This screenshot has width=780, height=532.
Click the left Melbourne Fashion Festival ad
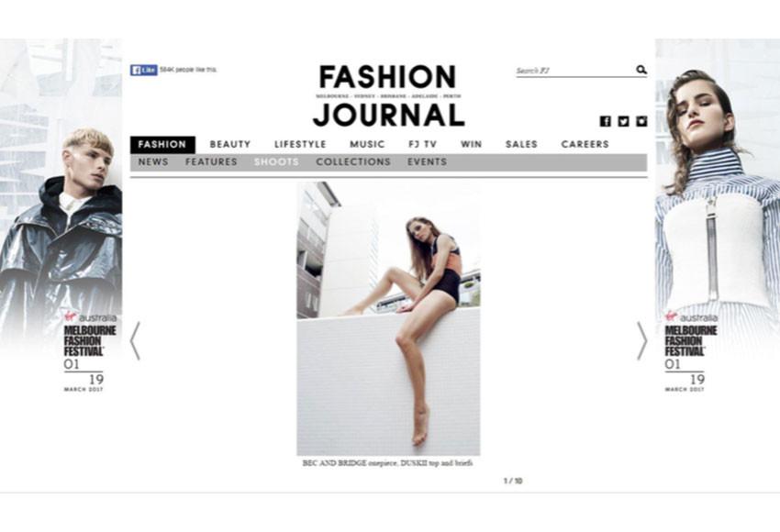point(61,216)
